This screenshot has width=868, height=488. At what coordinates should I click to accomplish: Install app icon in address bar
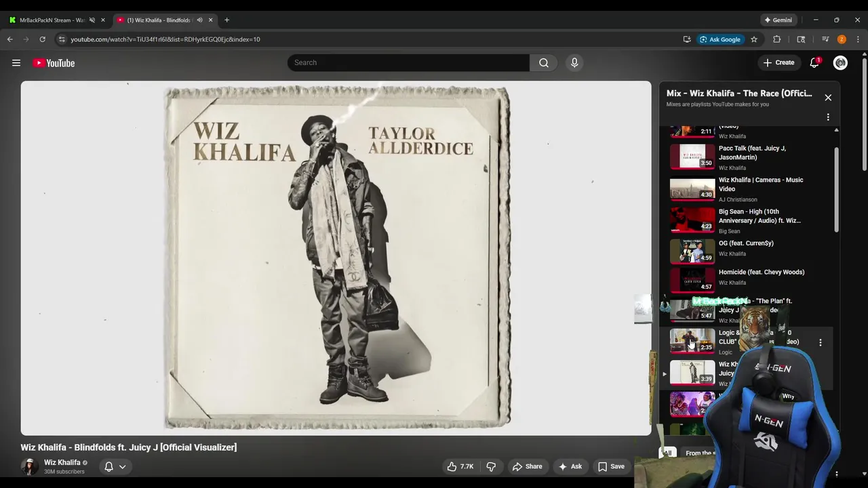[687, 39]
